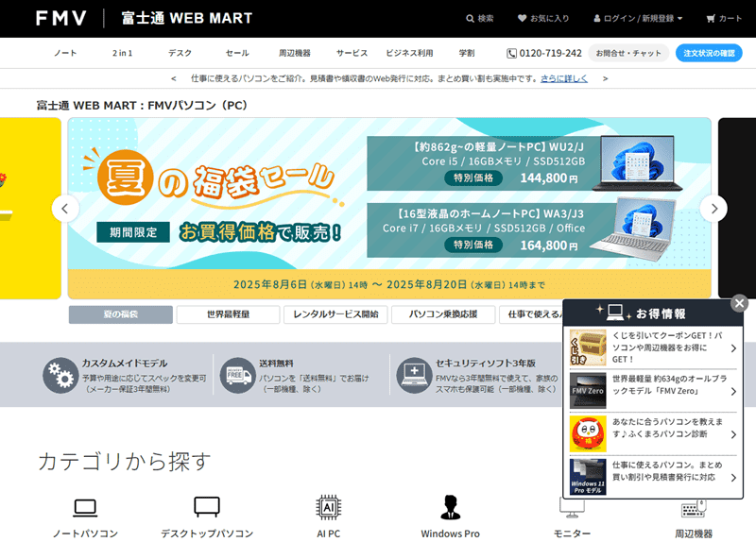Click the 0120-719-242 phone number
Screen dimensions: 756x542
[x=550, y=53]
